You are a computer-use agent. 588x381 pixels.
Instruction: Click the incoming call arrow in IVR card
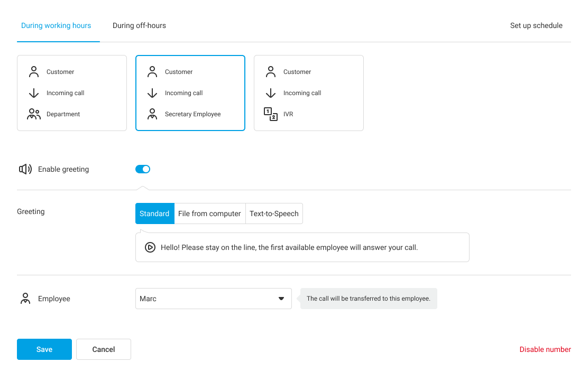271,93
